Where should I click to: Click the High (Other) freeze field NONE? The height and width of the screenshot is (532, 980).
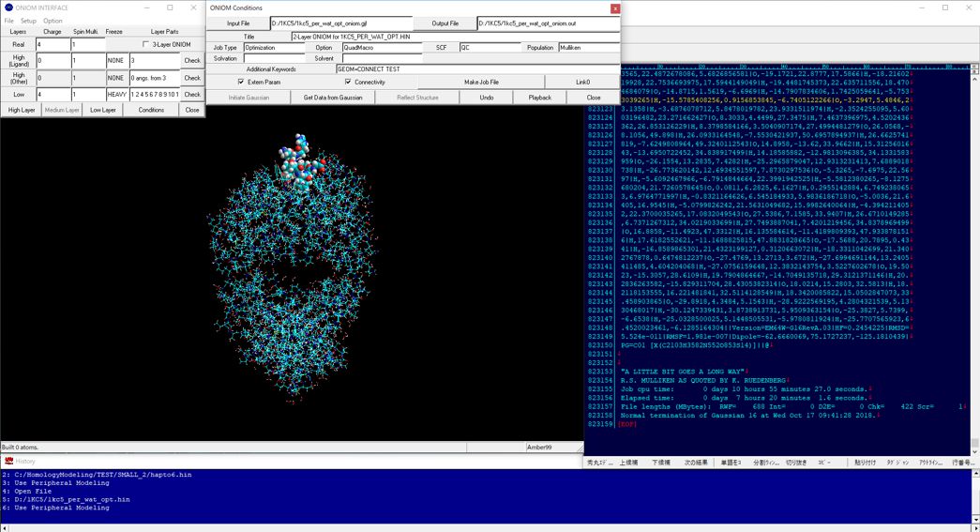[x=115, y=78]
